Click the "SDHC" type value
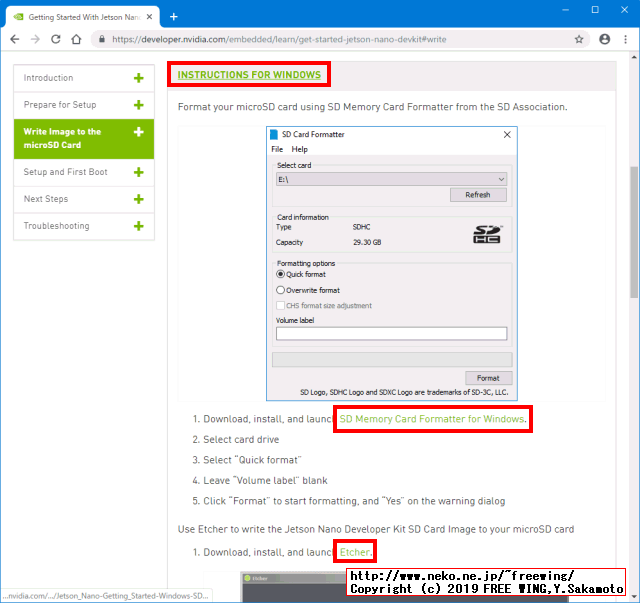The image size is (640, 603). 361,227
